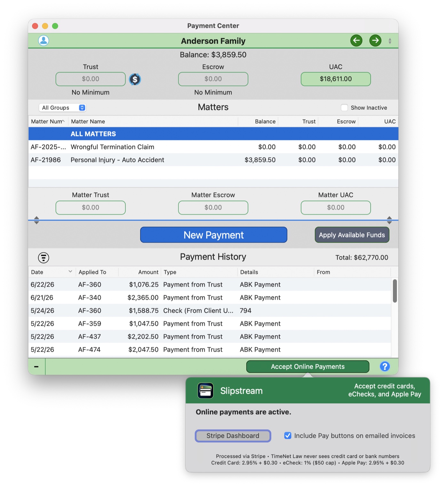The width and height of the screenshot is (448, 492).
Task: Select the 5/24/26 check payment row
Action: [210, 311]
